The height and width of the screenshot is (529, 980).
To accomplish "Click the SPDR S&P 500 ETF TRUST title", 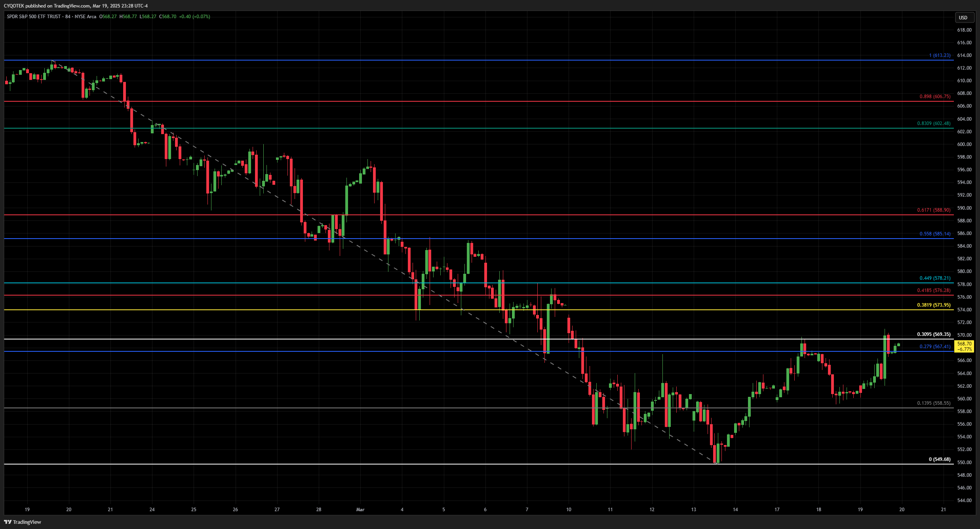I will [34, 17].
